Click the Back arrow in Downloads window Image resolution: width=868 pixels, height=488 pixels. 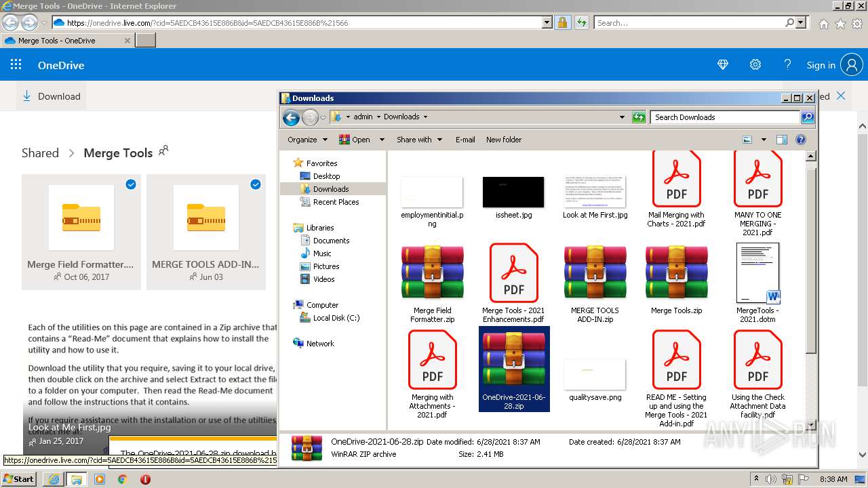[x=291, y=118]
